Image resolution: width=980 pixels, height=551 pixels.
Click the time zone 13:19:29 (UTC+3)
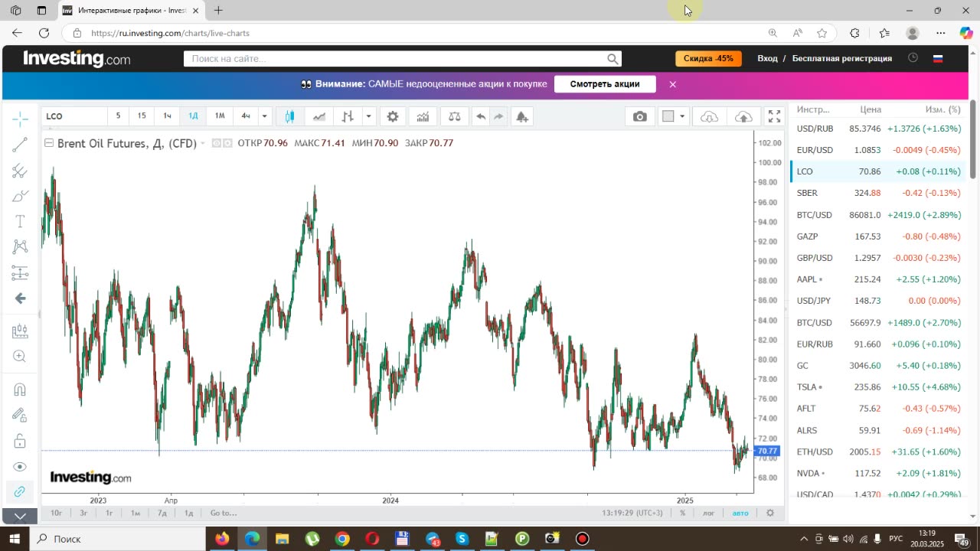[632, 513]
